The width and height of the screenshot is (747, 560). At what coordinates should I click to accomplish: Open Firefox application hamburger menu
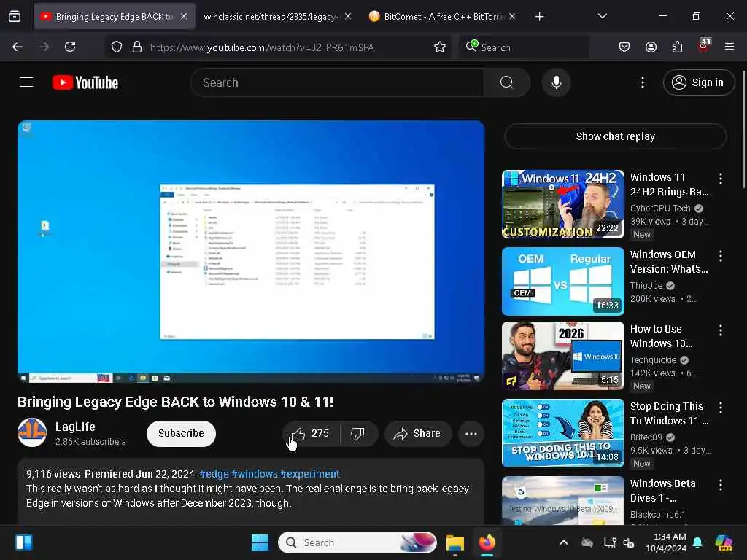coord(729,47)
